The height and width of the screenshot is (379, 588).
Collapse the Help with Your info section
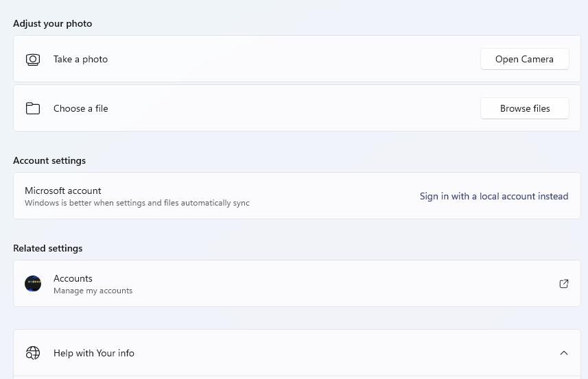[564, 353]
